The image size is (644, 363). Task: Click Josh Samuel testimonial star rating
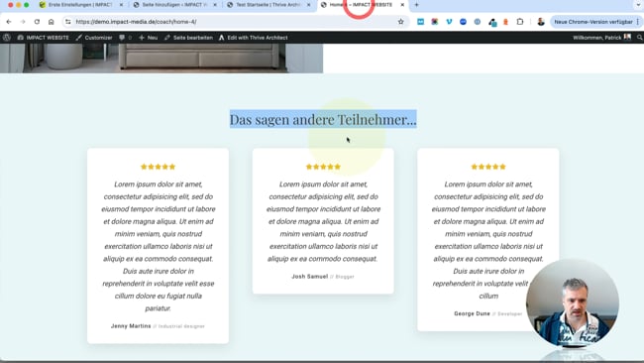323,167
